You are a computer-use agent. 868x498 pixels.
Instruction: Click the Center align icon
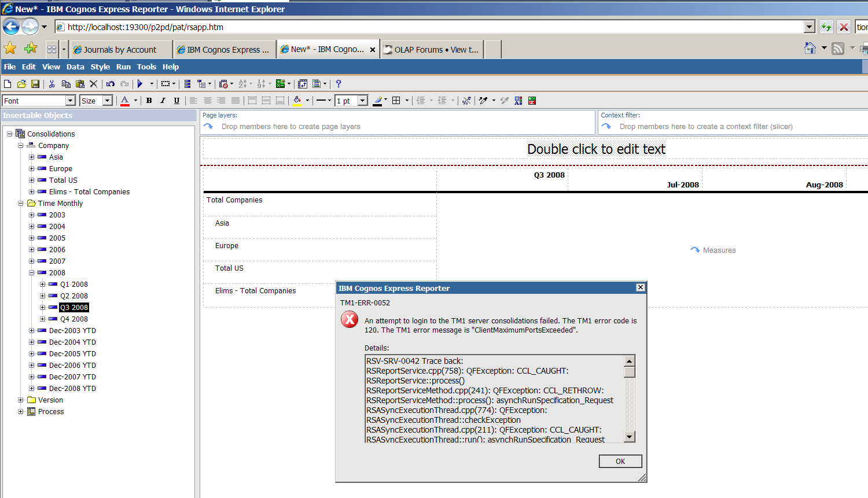tap(207, 101)
